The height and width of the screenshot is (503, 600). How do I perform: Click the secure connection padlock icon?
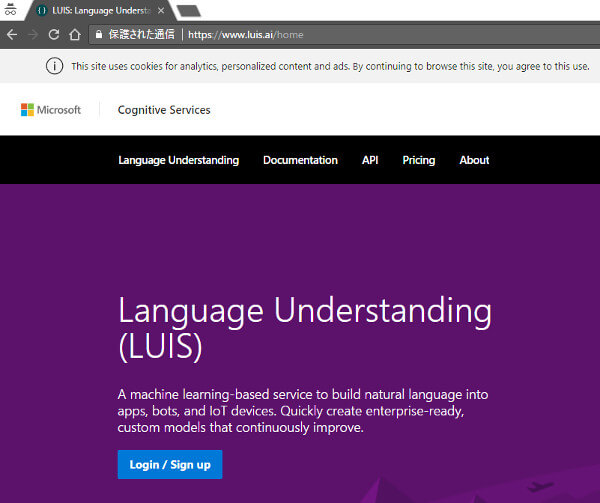coord(99,34)
